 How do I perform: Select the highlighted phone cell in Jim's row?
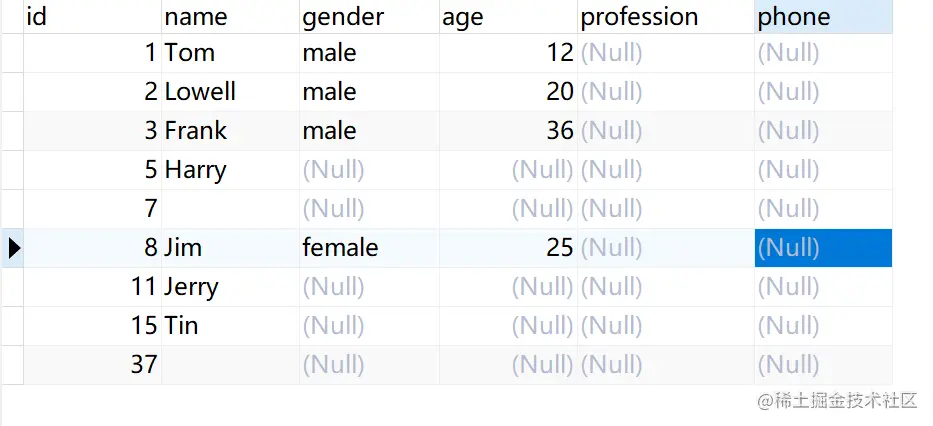[x=823, y=248]
